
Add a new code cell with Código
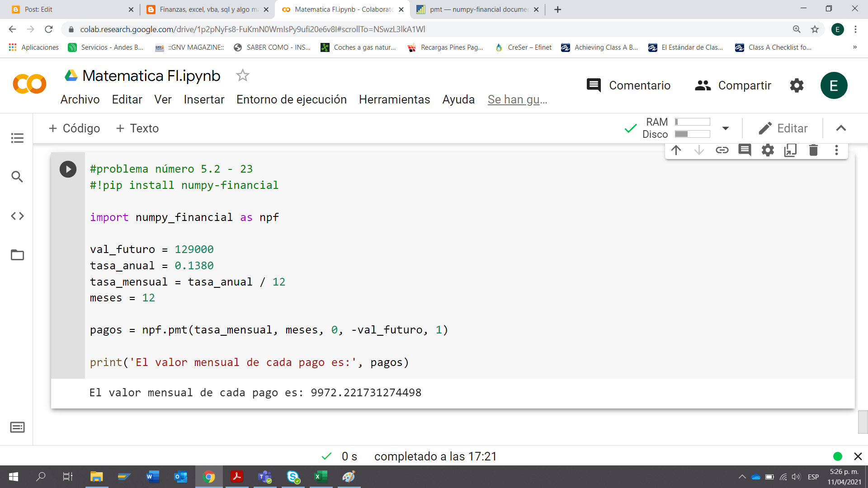pos(74,128)
